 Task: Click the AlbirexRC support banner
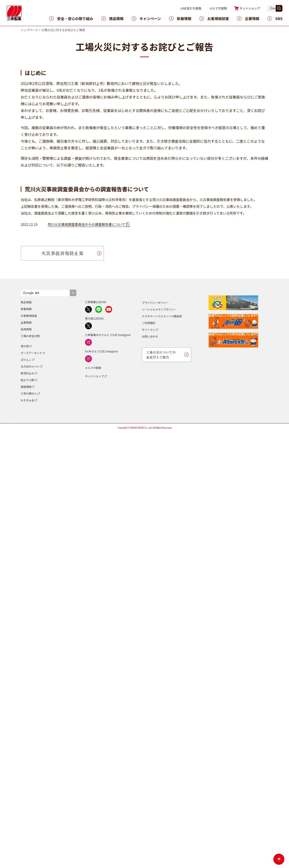point(233,340)
